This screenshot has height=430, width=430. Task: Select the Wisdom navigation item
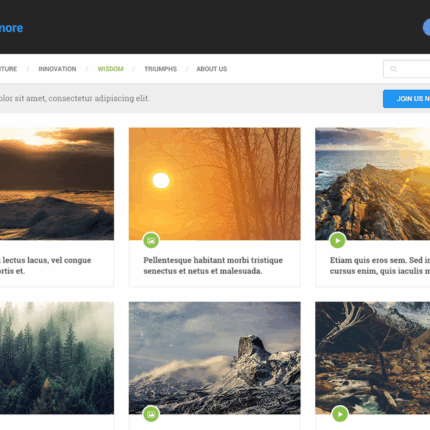point(111,69)
